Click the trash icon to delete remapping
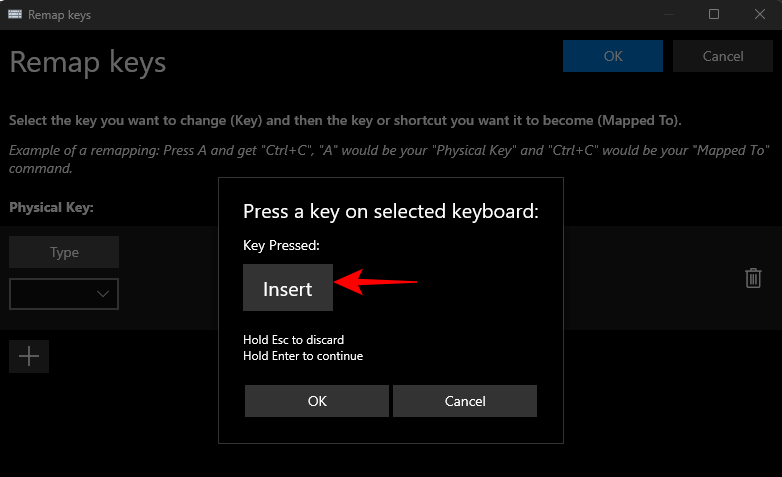Viewport: 782px width, 477px height. tap(753, 278)
